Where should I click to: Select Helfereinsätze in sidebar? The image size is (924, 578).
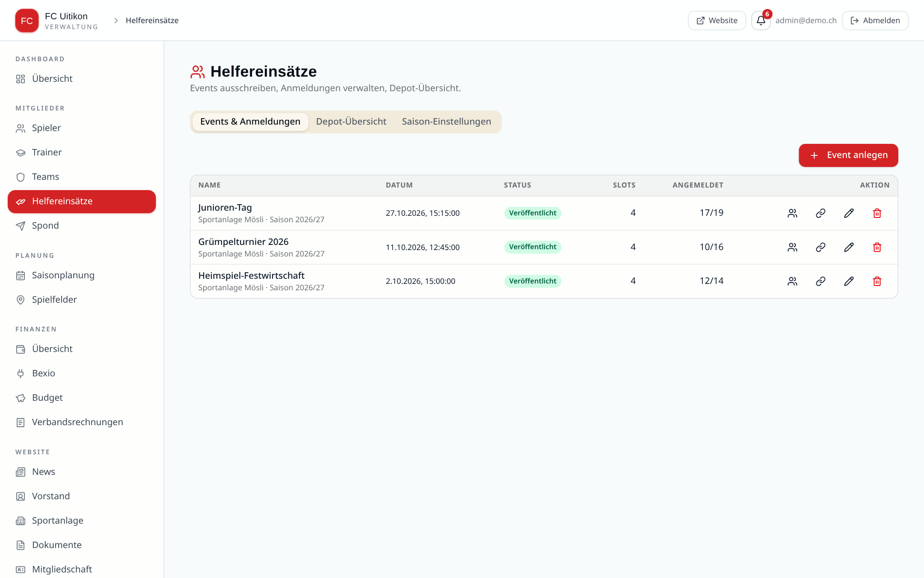pyautogui.click(x=82, y=201)
